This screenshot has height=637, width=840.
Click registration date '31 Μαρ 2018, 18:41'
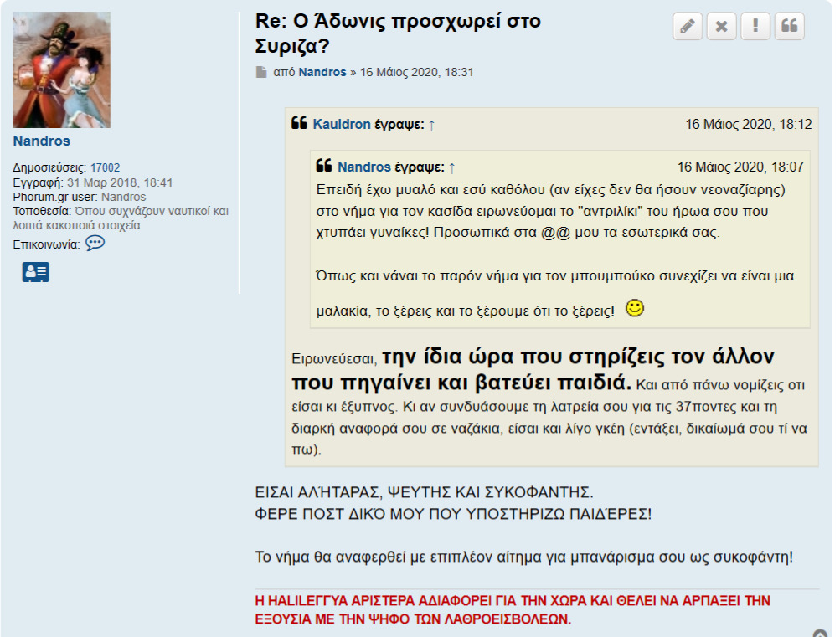pyautogui.click(x=120, y=182)
